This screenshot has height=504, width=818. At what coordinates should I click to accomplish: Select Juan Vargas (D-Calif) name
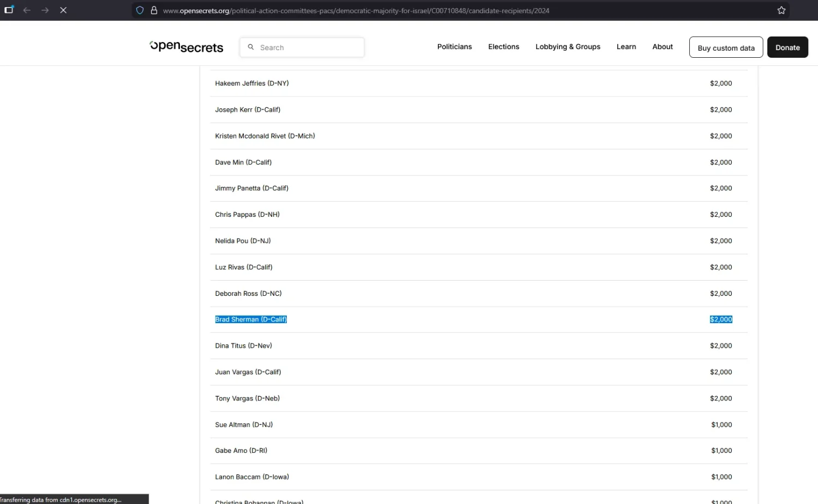[248, 372]
